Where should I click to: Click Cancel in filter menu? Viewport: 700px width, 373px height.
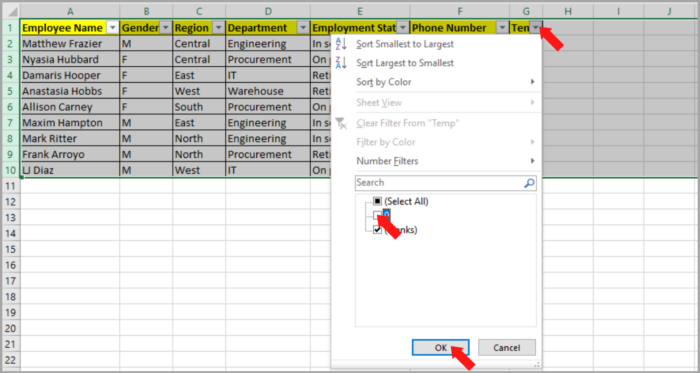click(507, 348)
